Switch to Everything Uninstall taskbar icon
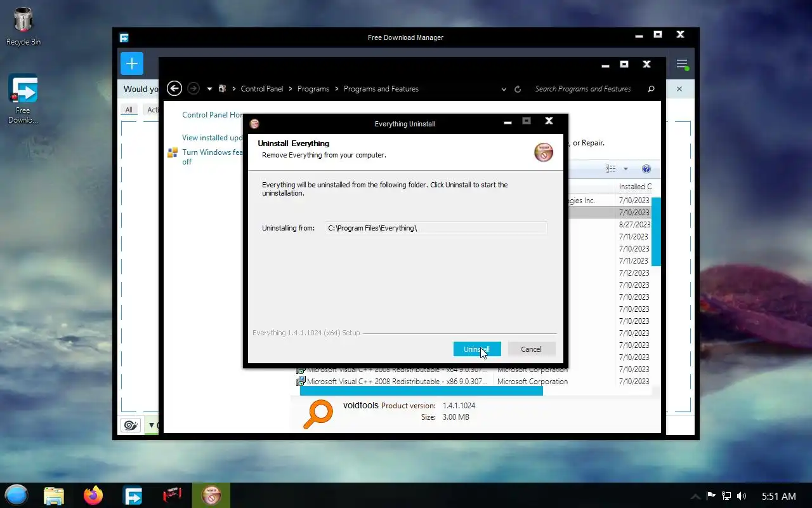 (211, 495)
